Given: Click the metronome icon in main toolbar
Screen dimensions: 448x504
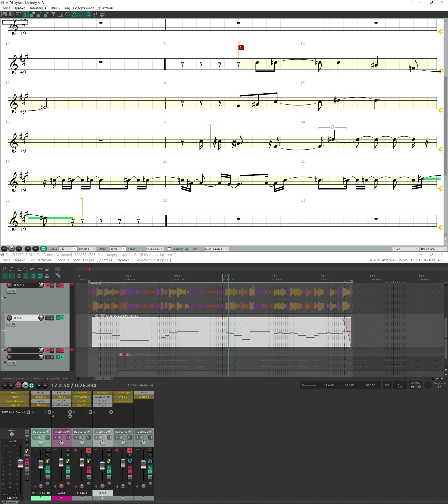Looking at the screenshot, I should (47, 269).
